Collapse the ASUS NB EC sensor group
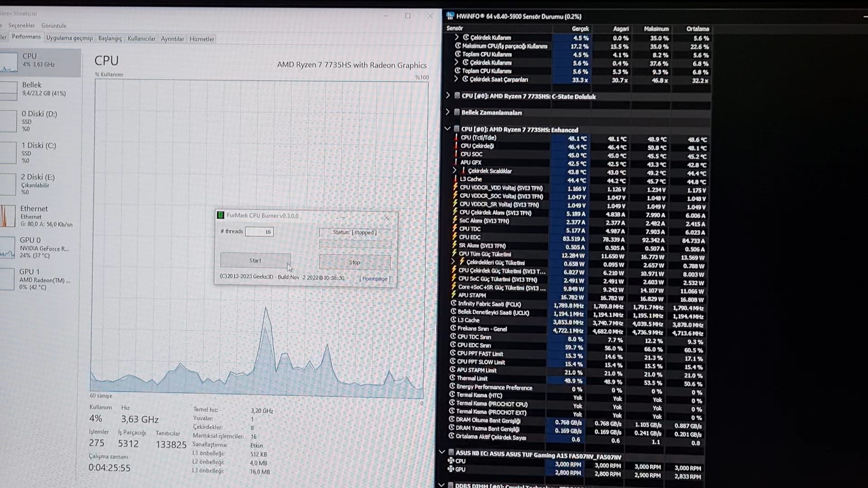The width and height of the screenshot is (868, 488). [442, 452]
